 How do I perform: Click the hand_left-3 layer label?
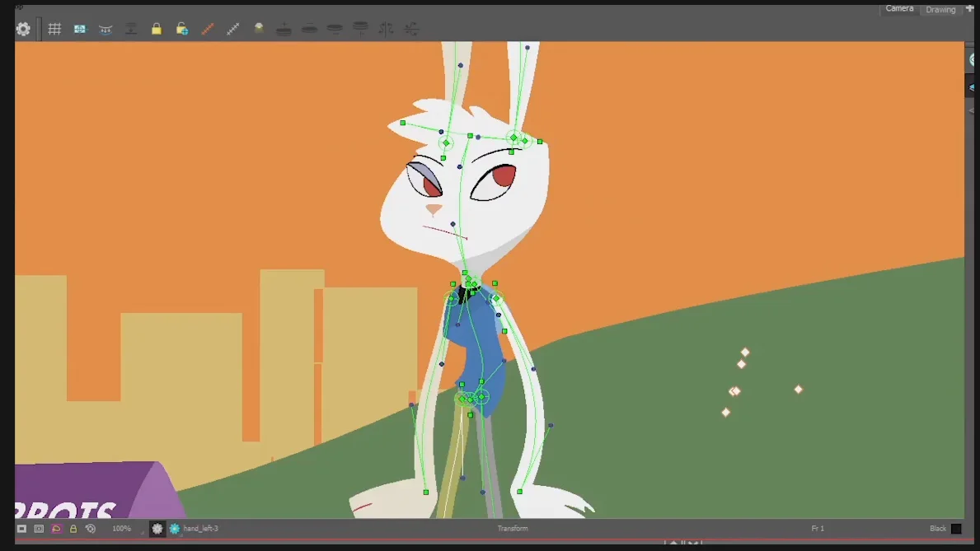point(201,529)
